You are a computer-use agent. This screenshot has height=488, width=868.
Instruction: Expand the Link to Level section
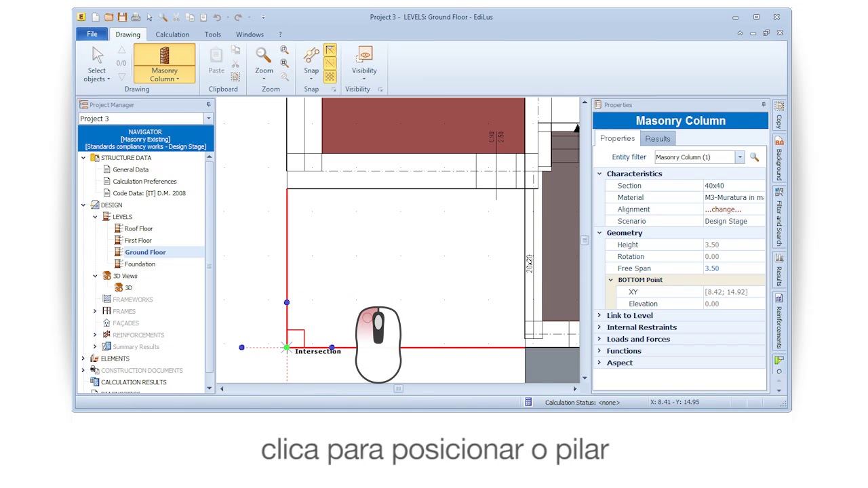(599, 315)
